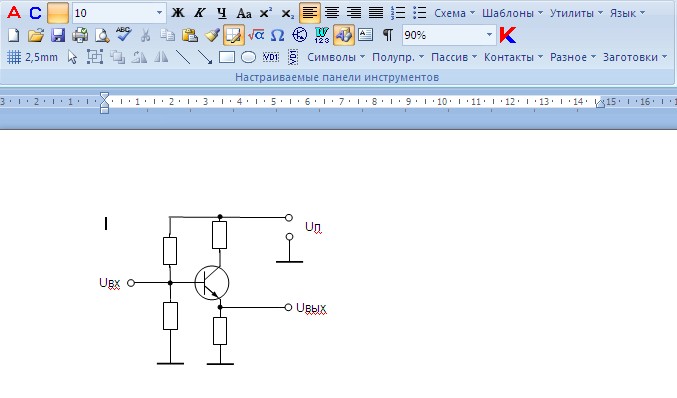
Task: Insert Omega symbol from toolbar
Action: click(277, 35)
